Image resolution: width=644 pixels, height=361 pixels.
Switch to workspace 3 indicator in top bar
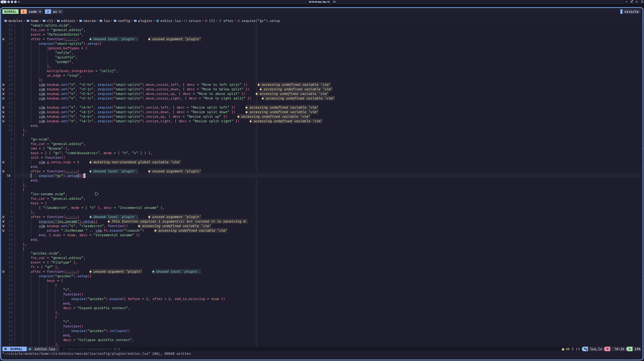pyautogui.click(x=12, y=2)
